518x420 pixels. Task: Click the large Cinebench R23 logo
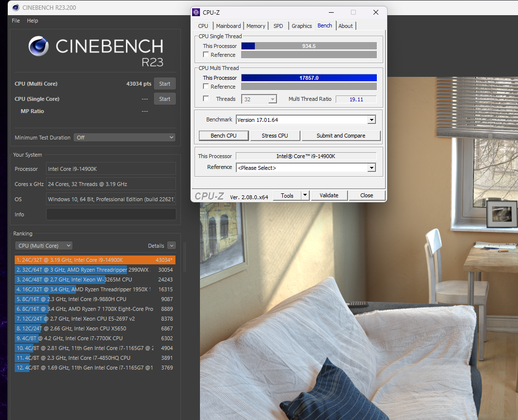point(96,51)
